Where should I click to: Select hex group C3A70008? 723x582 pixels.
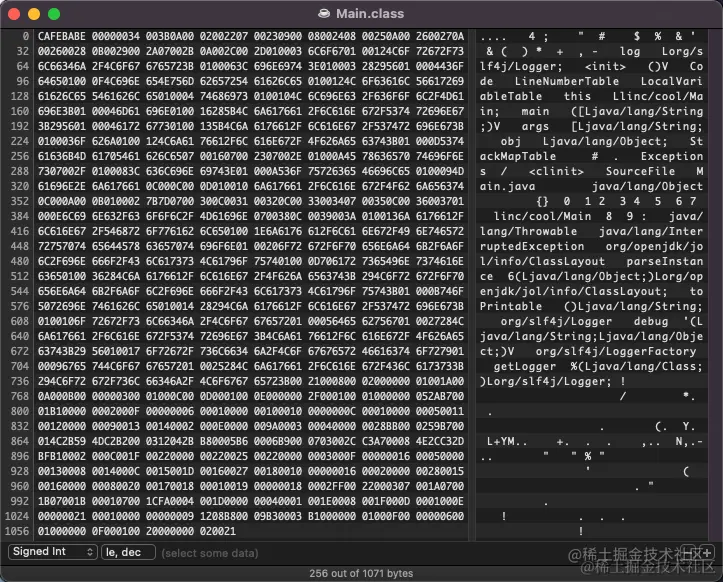(x=385, y=441)
